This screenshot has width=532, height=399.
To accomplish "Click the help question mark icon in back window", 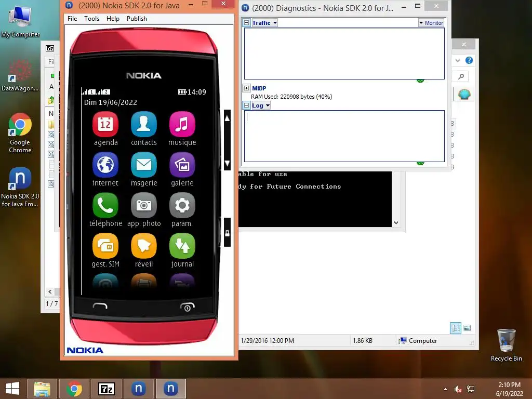I will (x=469, y=60).
